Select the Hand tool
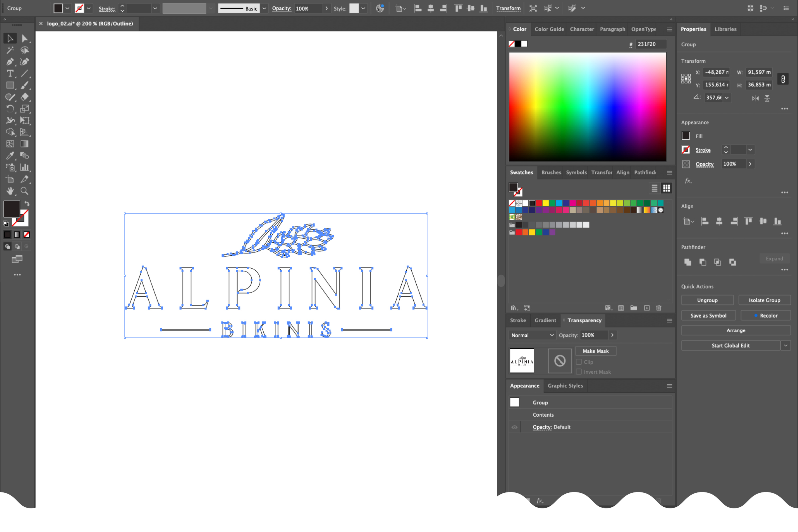Viewport: 798px width, 532px height. point(10,191)
